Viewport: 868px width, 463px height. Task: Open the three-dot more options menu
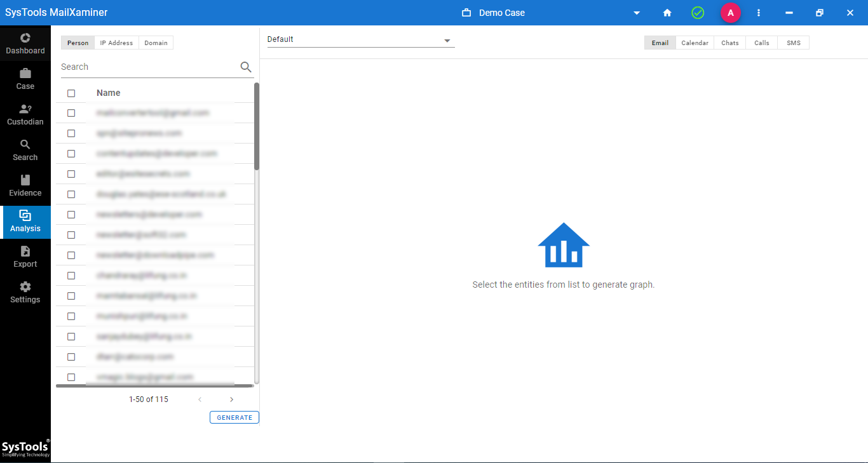pyautogui.click(x=759, y=13)
